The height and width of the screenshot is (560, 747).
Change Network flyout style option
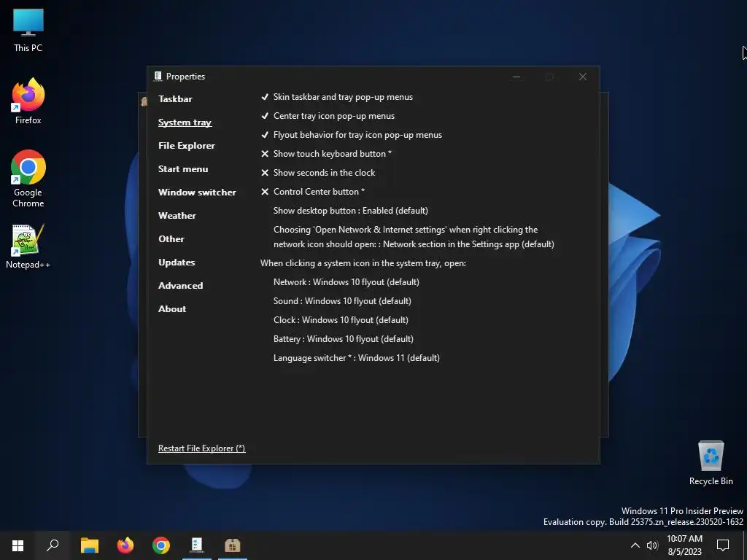(347, 282)
